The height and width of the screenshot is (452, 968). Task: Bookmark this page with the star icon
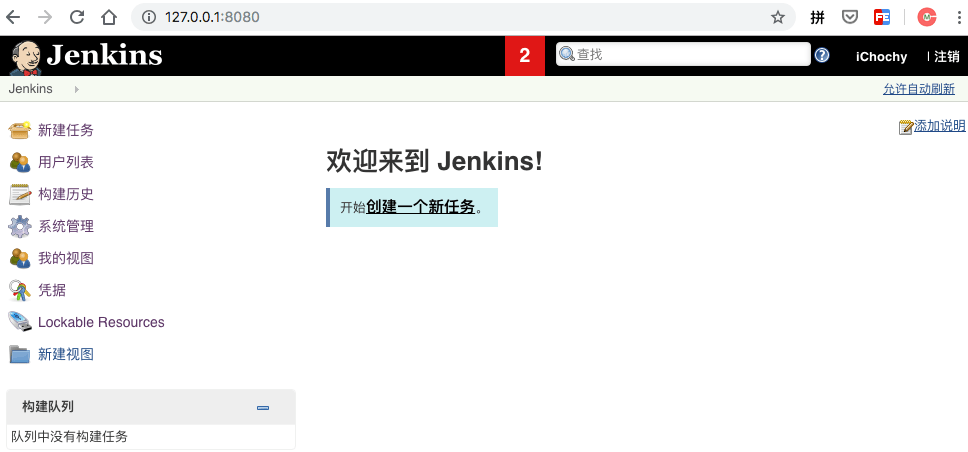pyautogui.click(x=778, y=17)
